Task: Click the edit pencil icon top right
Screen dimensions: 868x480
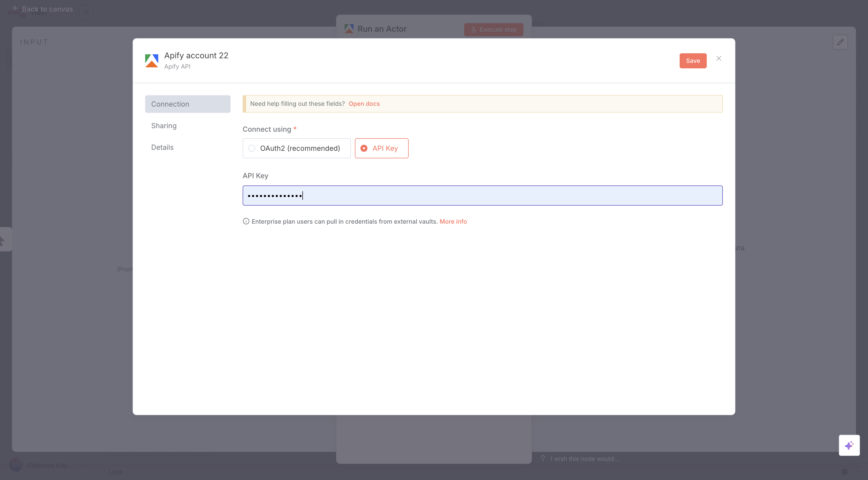Action: click(x=840, y=42)
